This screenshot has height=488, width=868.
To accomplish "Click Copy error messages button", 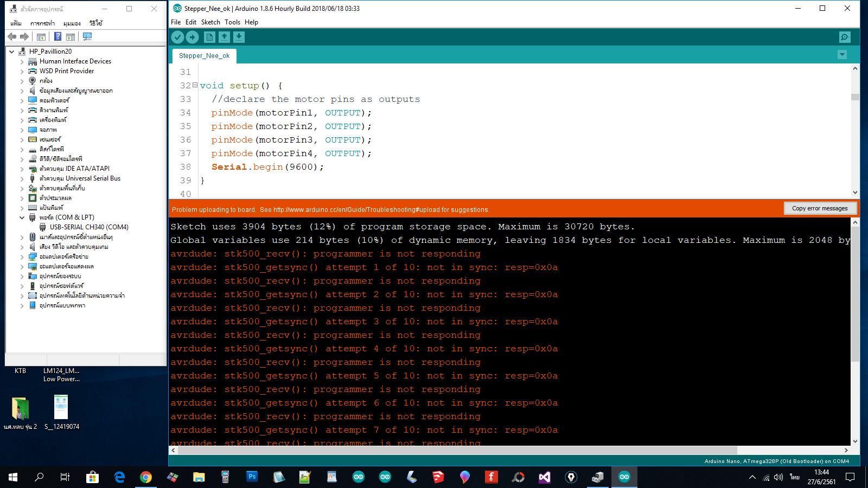I will pyautogui.click(x=820, y=208).
